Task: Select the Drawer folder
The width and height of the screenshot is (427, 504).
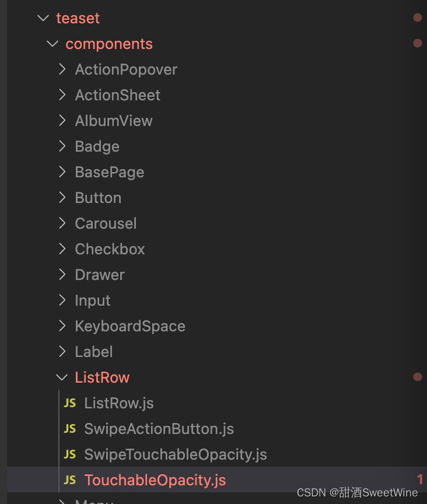Action: click(x=100, y=275)
